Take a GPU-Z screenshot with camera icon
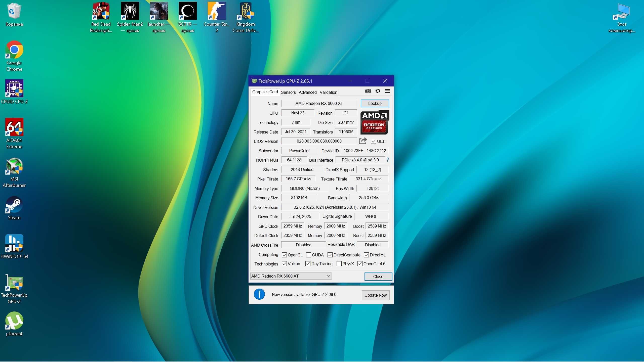This screenshot has height=362, width=644. [368, 91]
